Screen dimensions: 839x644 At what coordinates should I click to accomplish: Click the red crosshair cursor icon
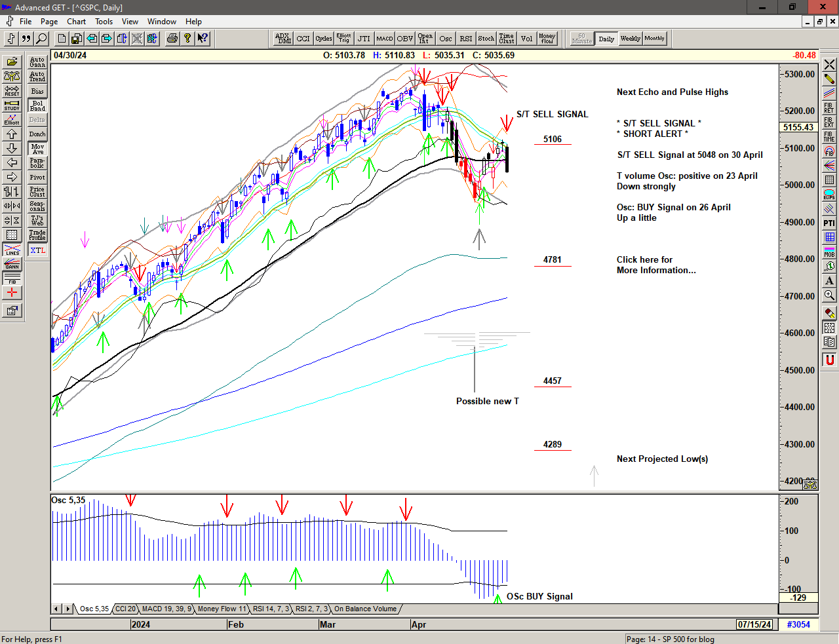click(x=12, y=293)
